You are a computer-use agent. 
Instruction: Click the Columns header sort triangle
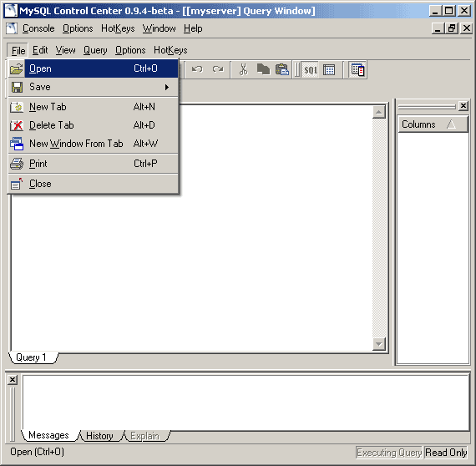[451, 124]
